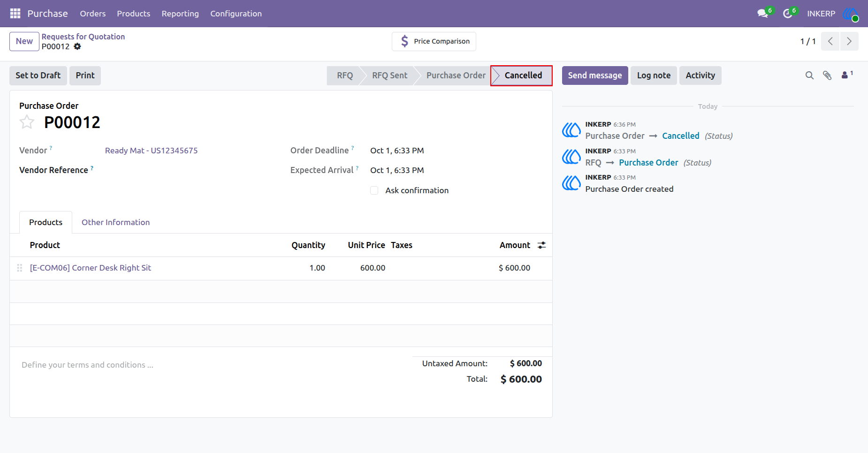Viewport: 868px width, 453px height.
Task: Open vendor Ready Mat - US12345675 link
Action: pyautogui.click(x=151, y=151)
